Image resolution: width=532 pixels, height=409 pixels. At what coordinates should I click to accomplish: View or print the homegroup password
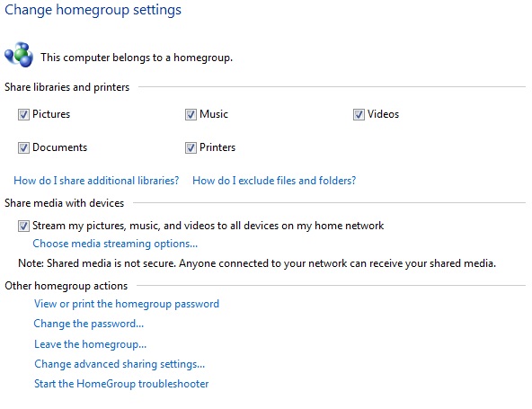coord(127,304)
